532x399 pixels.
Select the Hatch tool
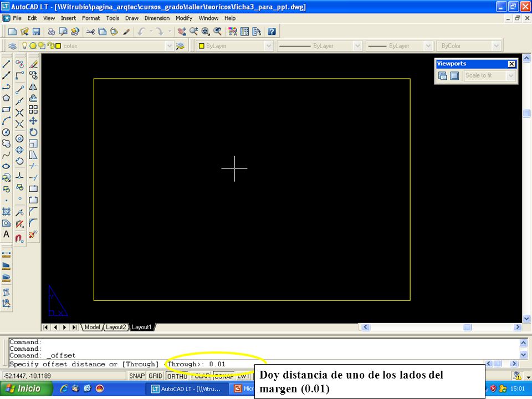tap(6, 212)
